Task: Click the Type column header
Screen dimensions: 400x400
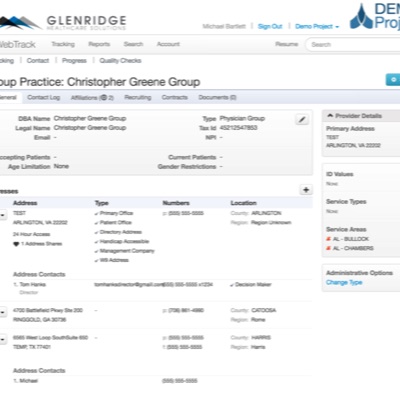Action: point(102,203)
